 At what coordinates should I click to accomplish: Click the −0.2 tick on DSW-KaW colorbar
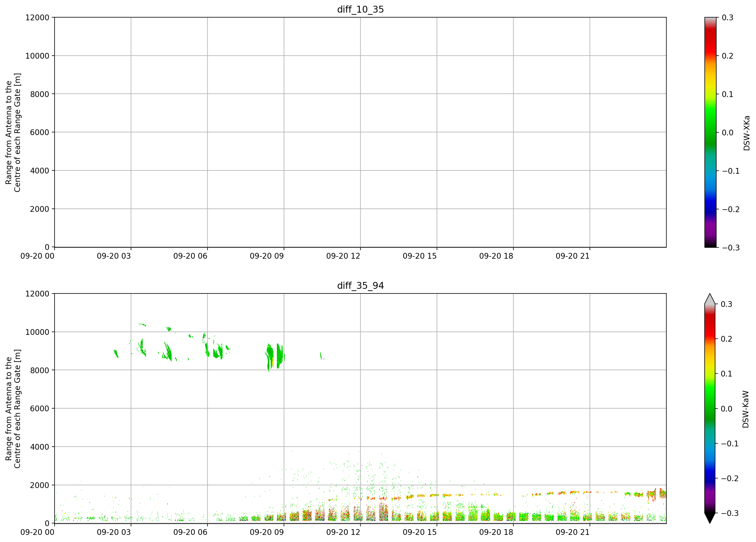click(730, 478)
